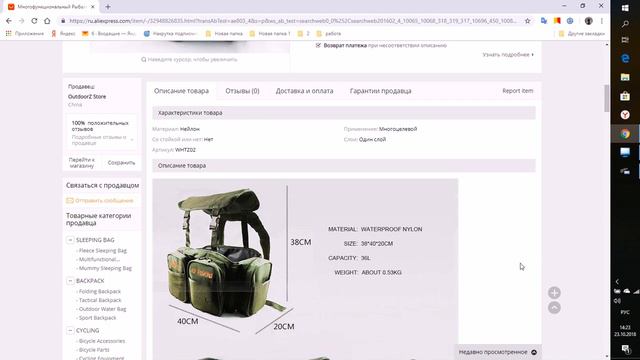Switch to Chrome on the taskbar

click(625, 133)
